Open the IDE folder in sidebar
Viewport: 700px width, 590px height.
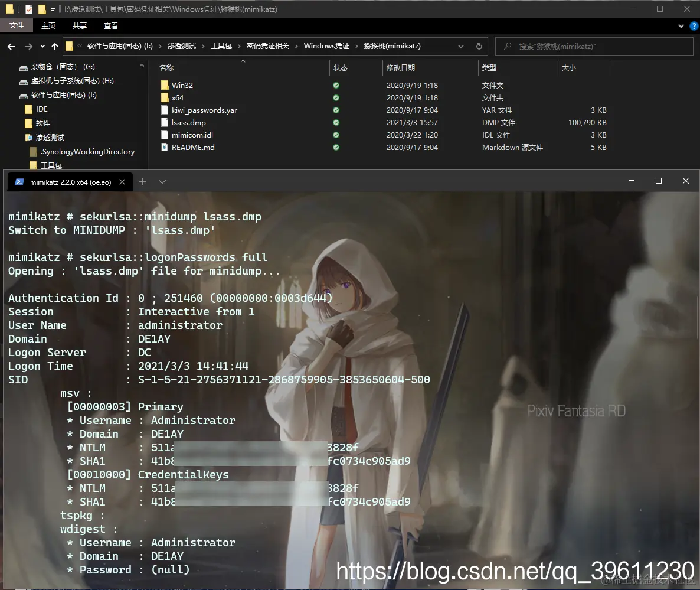tap(37, 109)
